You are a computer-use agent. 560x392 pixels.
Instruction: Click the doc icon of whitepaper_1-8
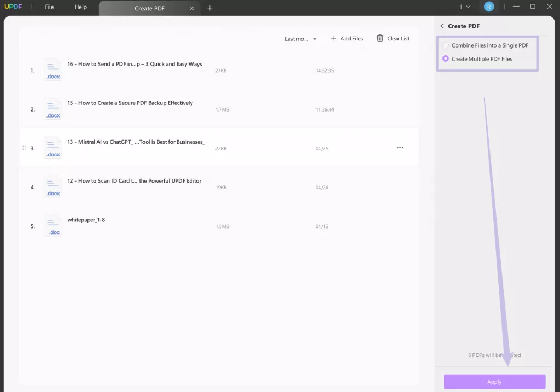pos(53,226)
